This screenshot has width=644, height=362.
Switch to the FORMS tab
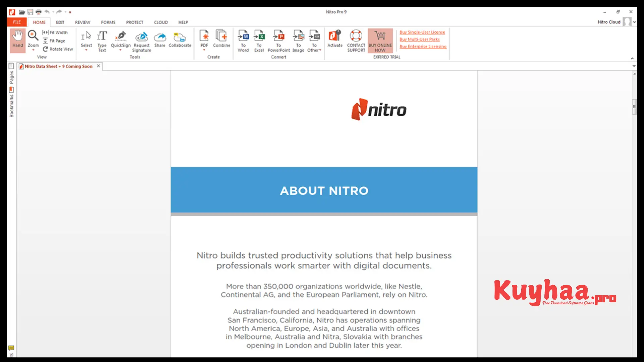[108, 22]
